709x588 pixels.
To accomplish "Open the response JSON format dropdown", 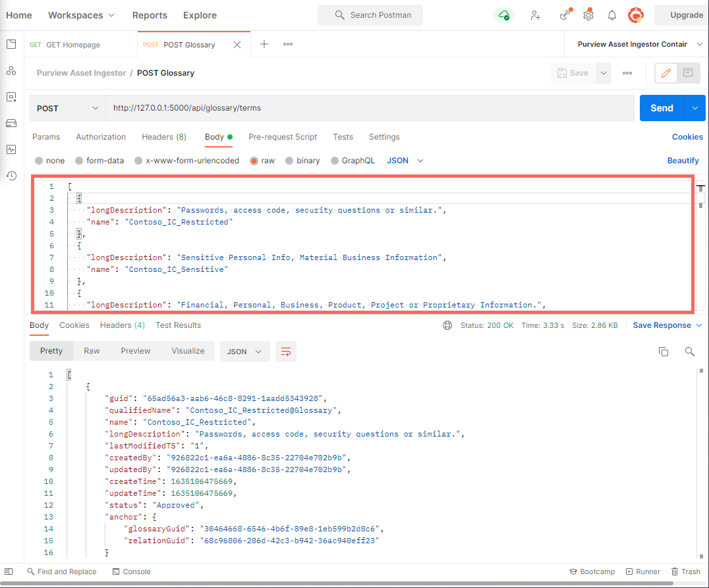I will pos(244,352).
